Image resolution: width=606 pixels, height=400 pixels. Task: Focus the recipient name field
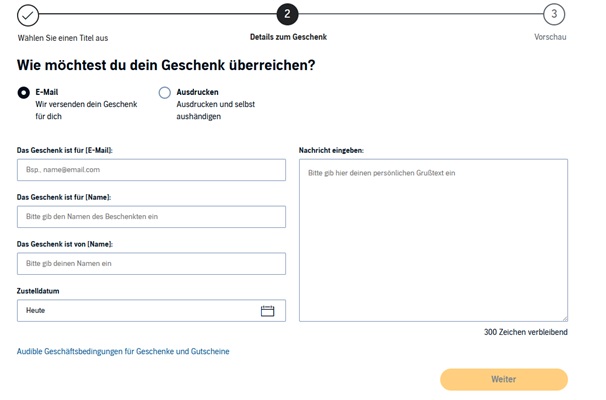tap(152, 216)
